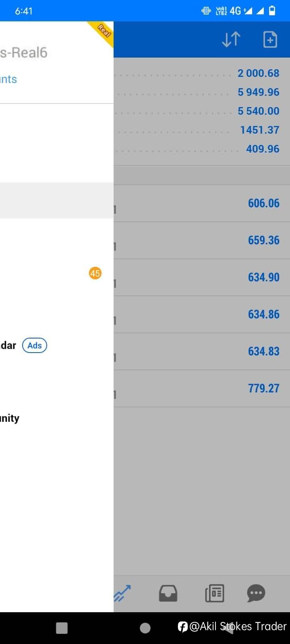
Task: Click the Ads label badge
Action: tap(35, 345)
